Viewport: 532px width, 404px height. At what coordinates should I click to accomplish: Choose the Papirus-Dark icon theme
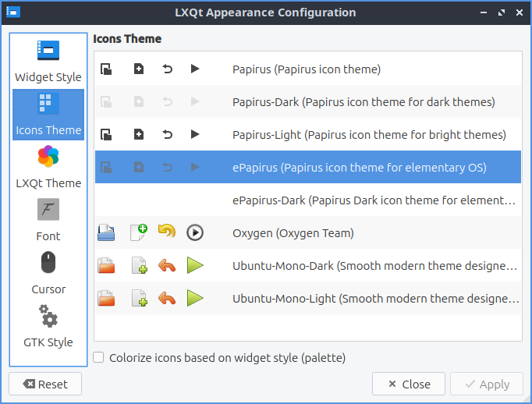tap(364, 102)
